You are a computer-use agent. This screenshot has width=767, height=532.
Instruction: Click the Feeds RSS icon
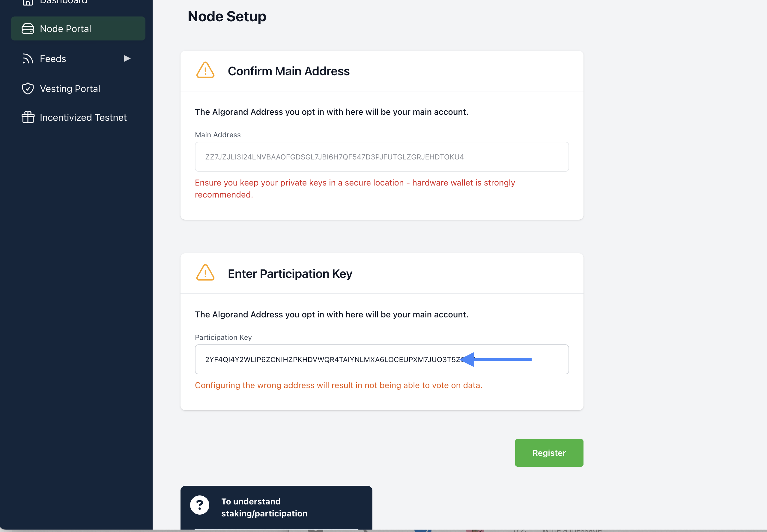pyautogui.click(x=28, y=59)
